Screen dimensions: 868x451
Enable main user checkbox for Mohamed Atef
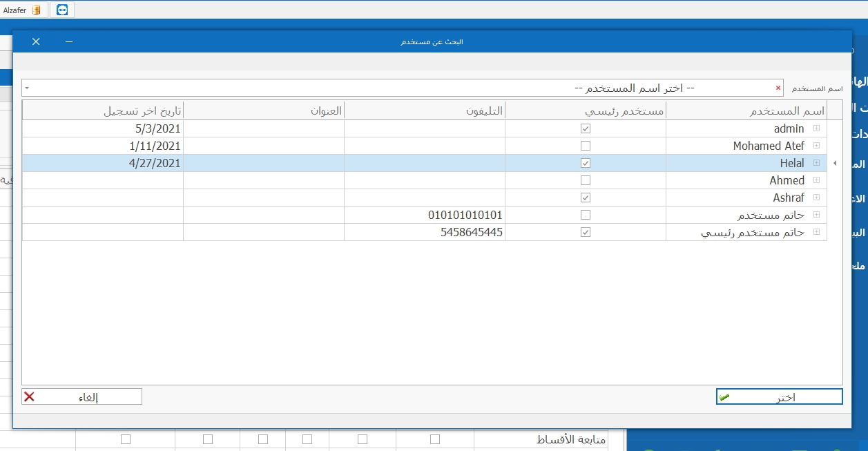click(x=586, y=146)
